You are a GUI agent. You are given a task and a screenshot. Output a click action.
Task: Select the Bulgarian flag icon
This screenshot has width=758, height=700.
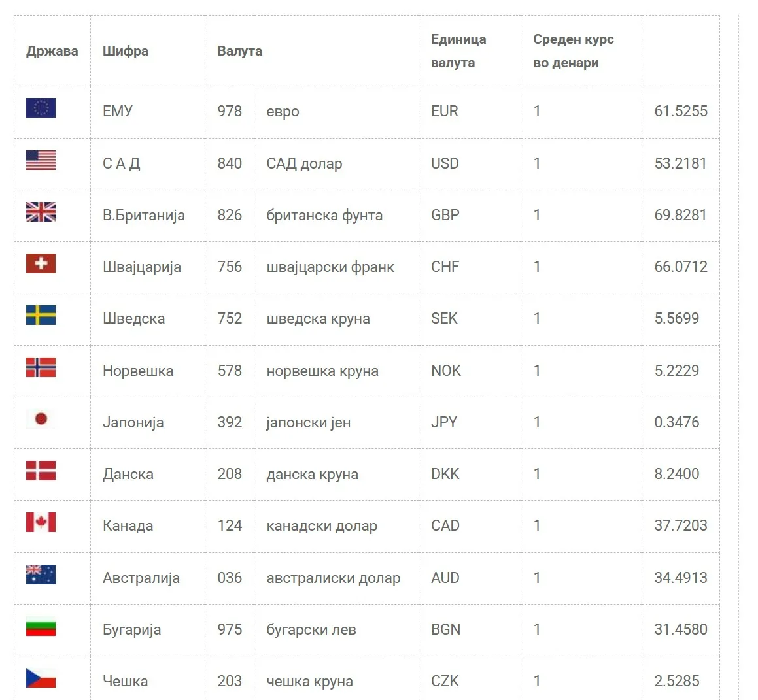tap(41, 626)
